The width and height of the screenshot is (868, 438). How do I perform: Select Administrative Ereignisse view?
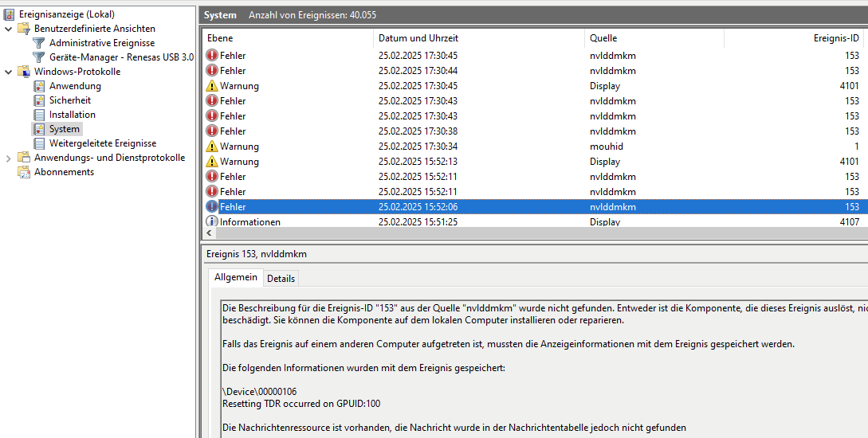tap(102, 43)
